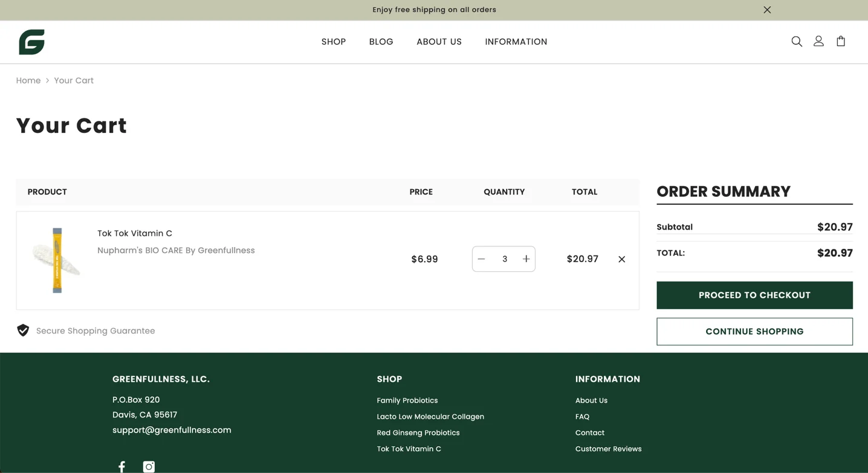
Task: Visit the Instagram page via footer icon
Action: pos(149,466)
